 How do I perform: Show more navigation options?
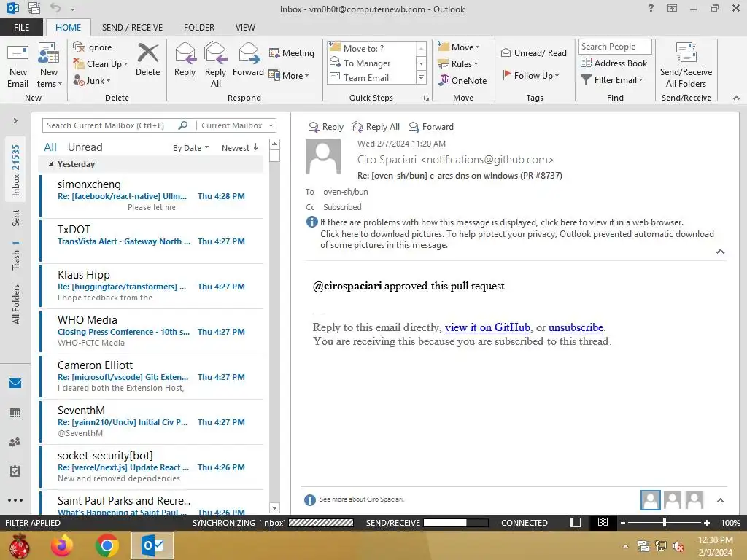(x=15, y=500)
